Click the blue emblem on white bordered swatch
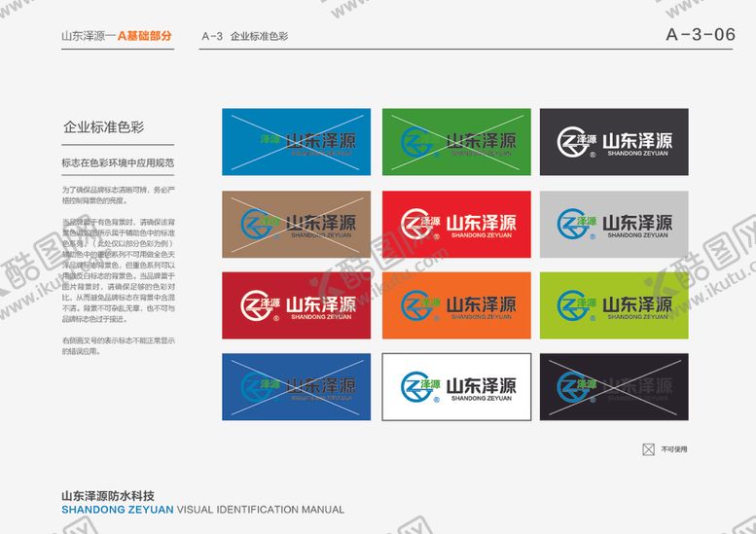Image resolution: width=756 pixels, height=534 pixels. click(414, 387)
